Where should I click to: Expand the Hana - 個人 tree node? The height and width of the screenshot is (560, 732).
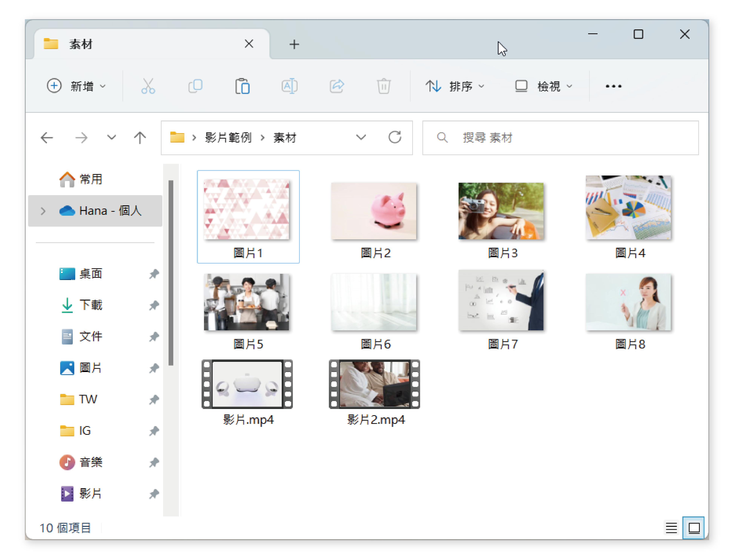(x=43, y=211)
